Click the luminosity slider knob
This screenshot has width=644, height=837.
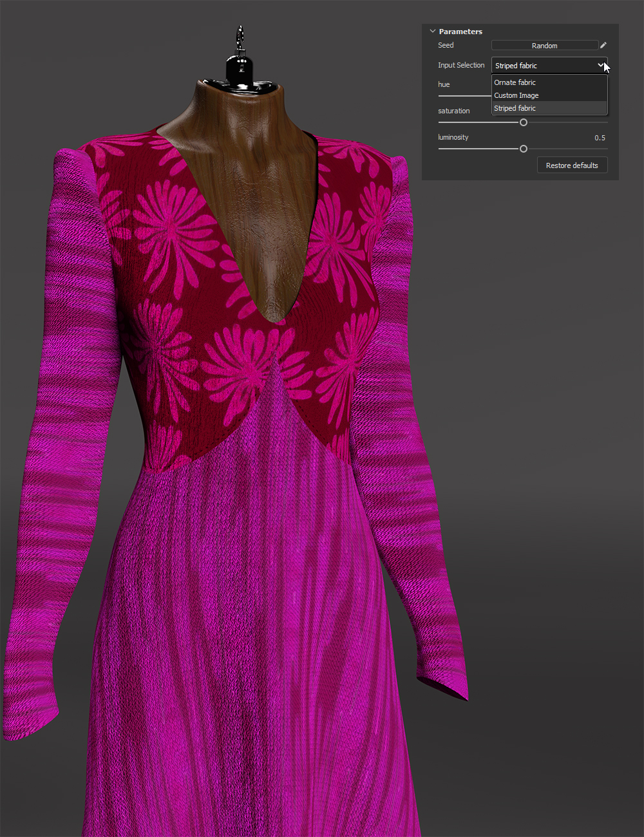(524, 148)
